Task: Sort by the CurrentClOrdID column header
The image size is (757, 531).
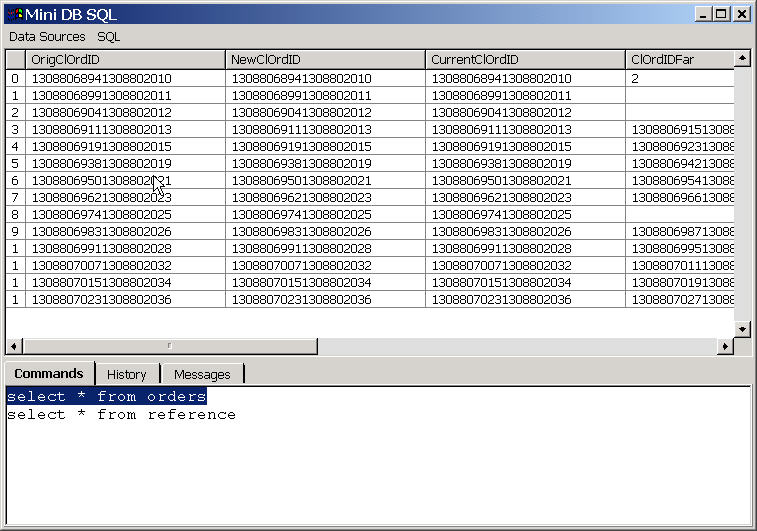Action: 525,60
